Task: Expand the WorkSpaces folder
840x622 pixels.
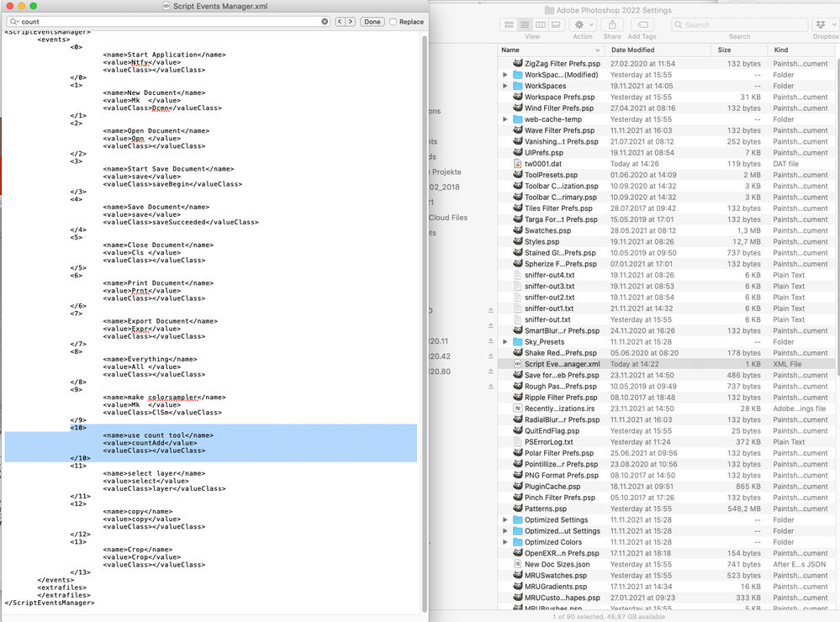Action: point(505,86)
